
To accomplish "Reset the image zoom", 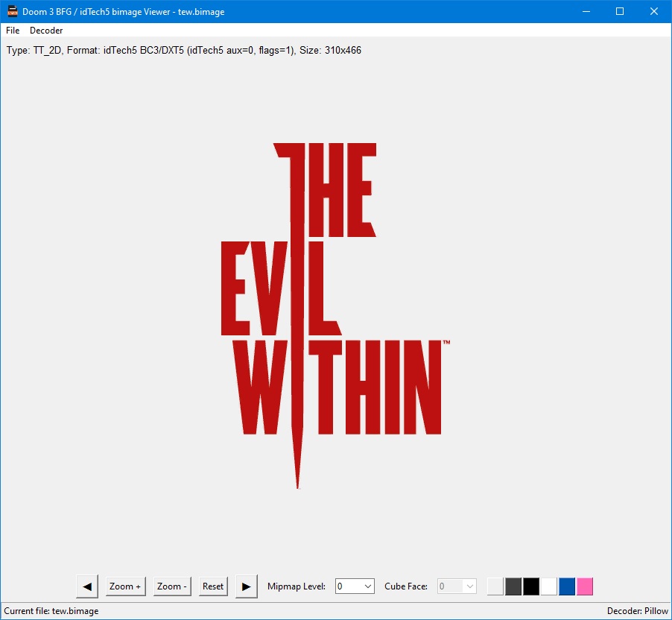I will pyautogui.click(x=213, y=586).
